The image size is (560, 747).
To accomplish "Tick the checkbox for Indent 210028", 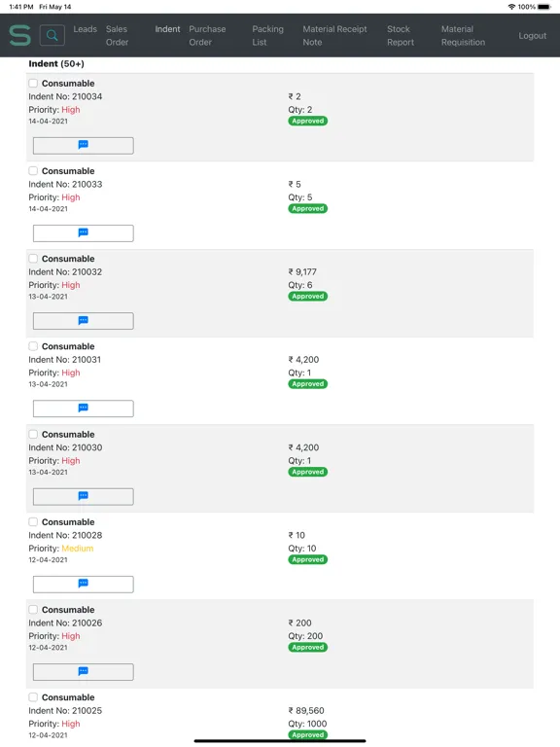I will click(33, 522).
